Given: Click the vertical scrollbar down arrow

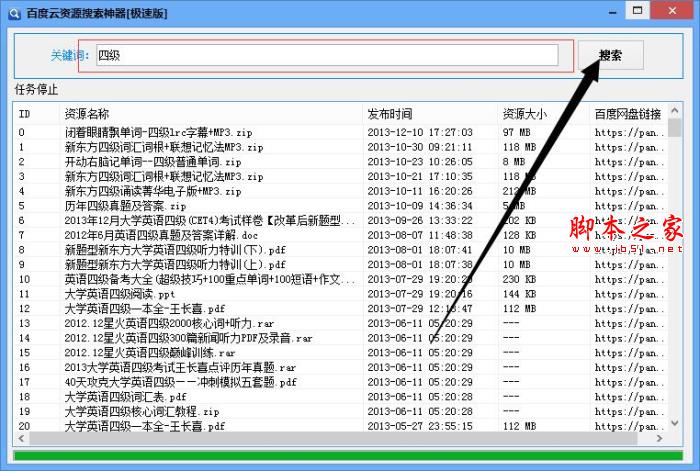Looking at the screenshot, I should click(x=675, y=423).
